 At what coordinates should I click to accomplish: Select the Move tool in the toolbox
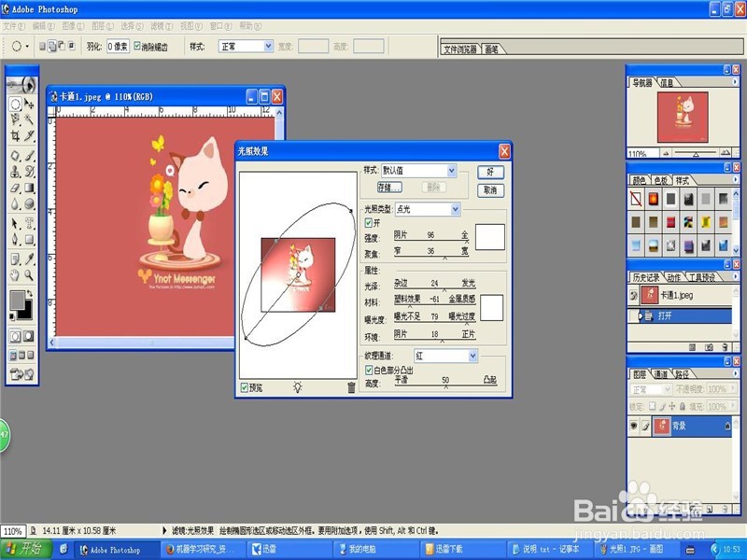click(x=29, y=104)
